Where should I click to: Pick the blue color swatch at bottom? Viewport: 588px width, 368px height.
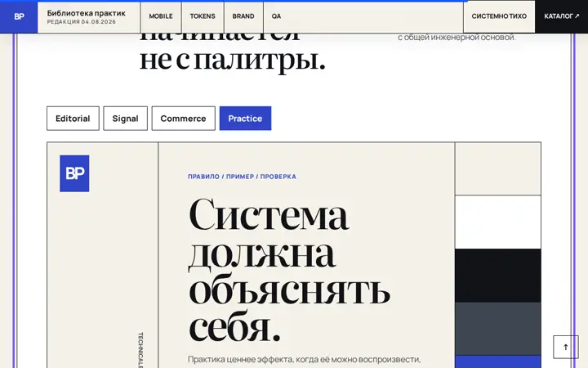pyautogui.click(x=498, y=361)
